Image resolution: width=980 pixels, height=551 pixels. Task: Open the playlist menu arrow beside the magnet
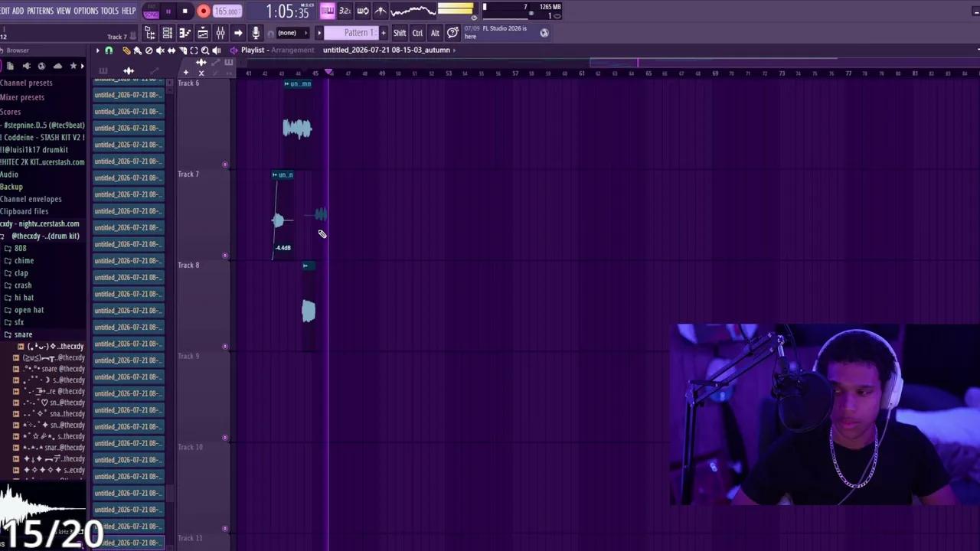(97, 51)
